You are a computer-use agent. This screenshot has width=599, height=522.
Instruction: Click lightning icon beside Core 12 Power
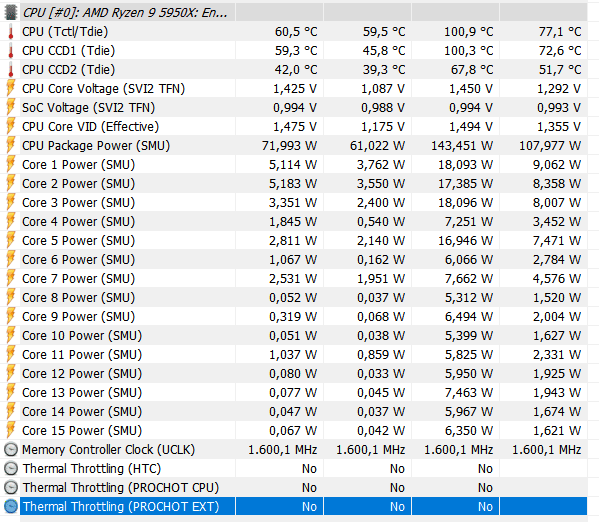(x=11, y=373)
